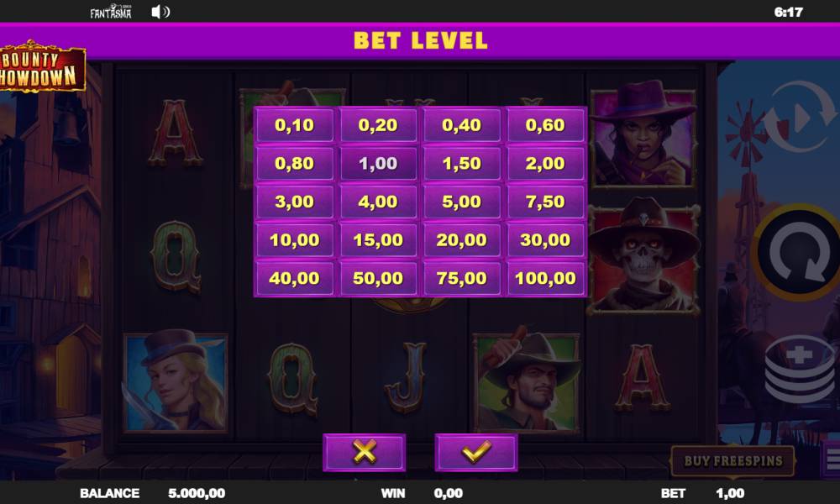Pick the 4,00 bet level
The width and height of the screenshot is (840, 504).
point(378,202)
